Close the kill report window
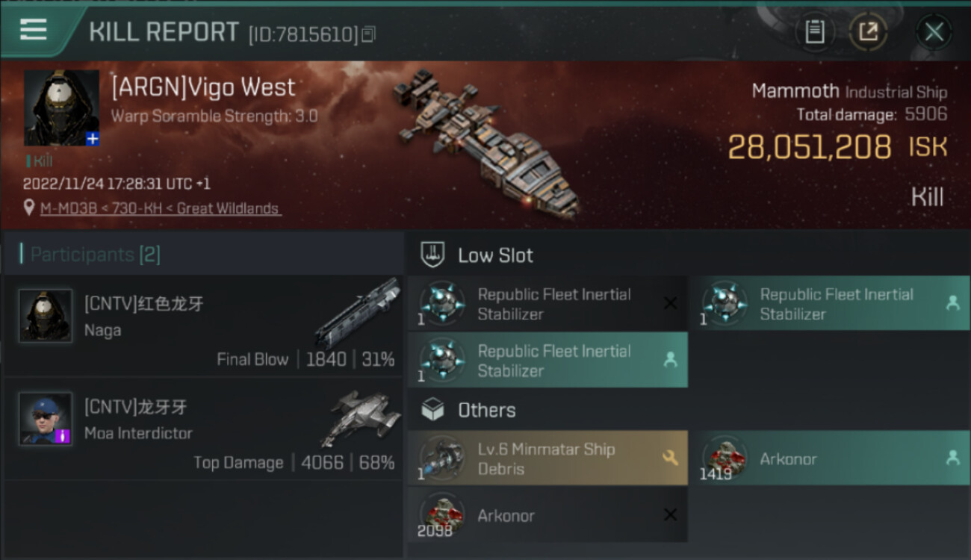Image resolution: width=971 pixels, height=560 pixels. tap(934, 32)
